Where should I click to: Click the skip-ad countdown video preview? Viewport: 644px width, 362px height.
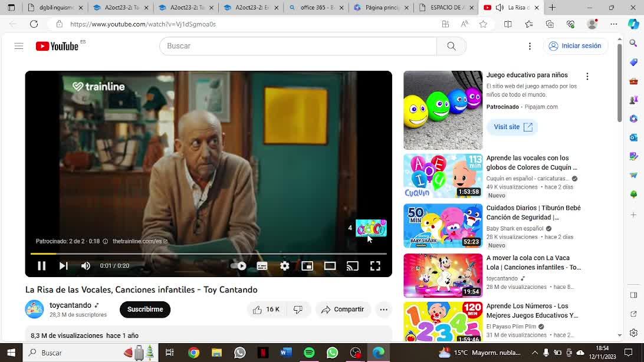click(371, 228)
